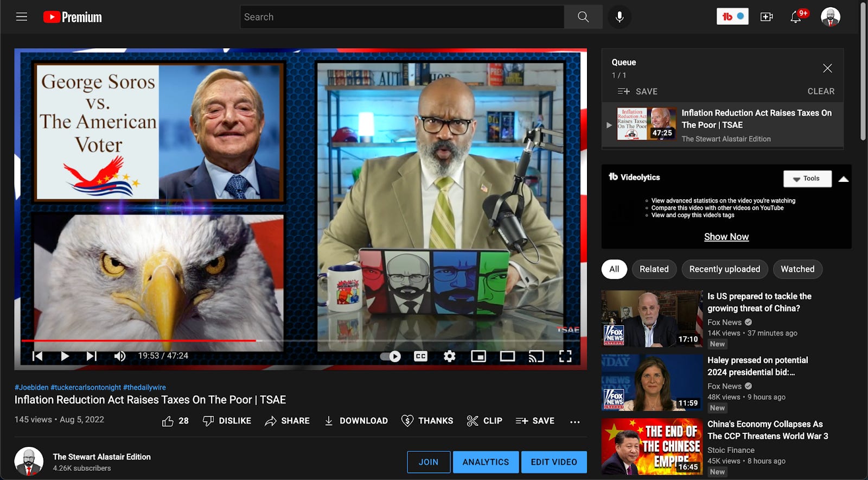Click the search magnifier button
868x480 pixels.
click(583, 17)
